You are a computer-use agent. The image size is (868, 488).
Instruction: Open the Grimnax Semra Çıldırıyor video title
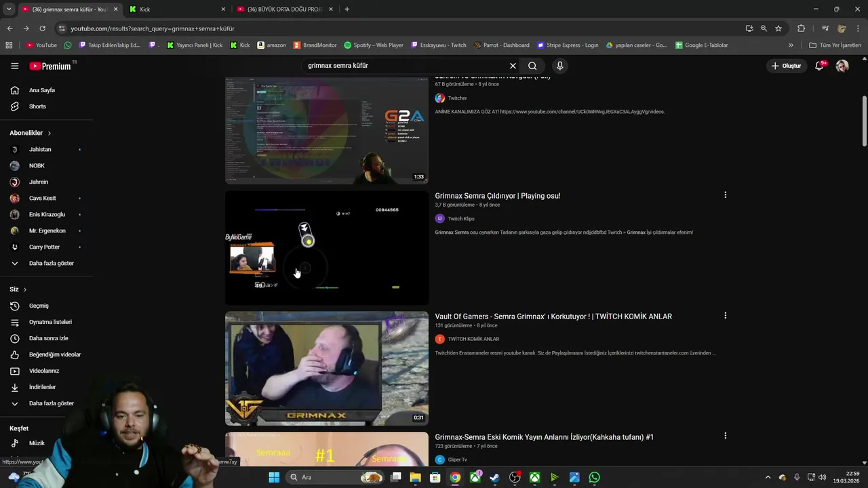pyautogui.click(x=497, y=196)
